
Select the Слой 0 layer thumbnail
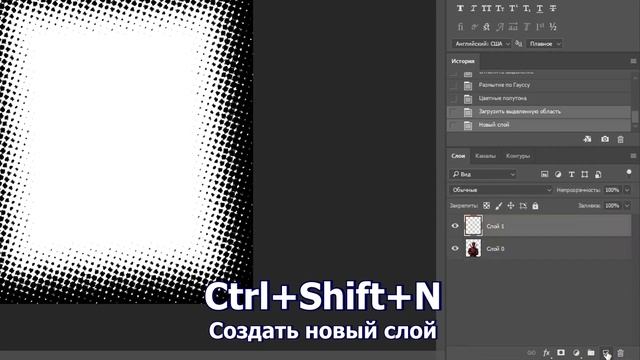(473, 248)
